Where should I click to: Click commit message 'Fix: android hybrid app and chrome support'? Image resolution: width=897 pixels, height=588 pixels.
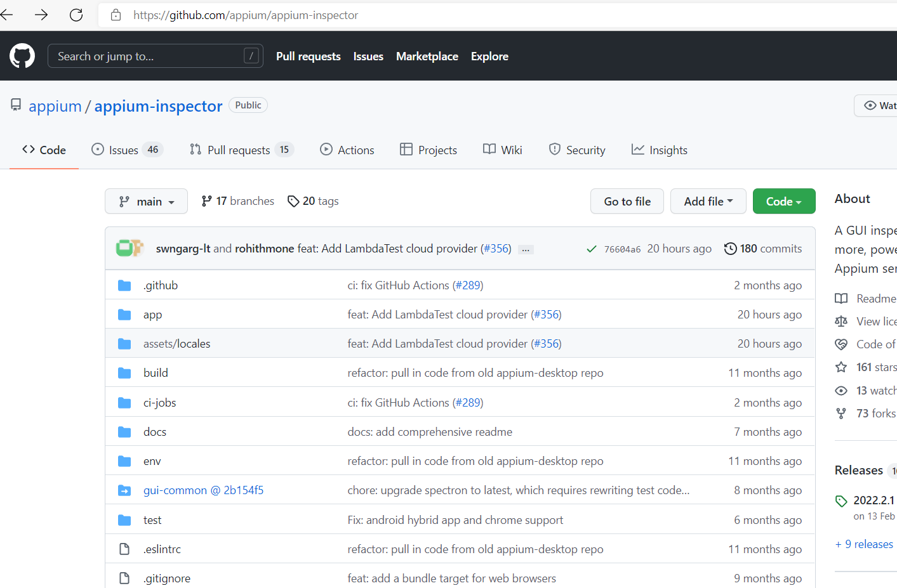pos(455,520)
